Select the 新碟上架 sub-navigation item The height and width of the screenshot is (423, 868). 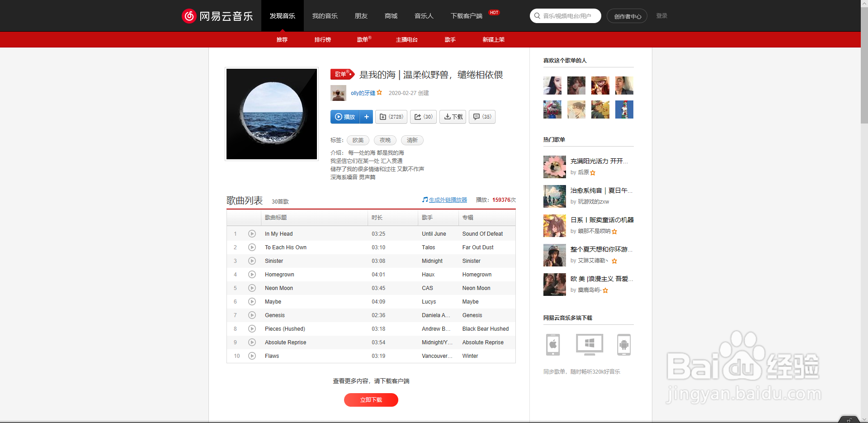pyautogui.click(x=494, y=40)
